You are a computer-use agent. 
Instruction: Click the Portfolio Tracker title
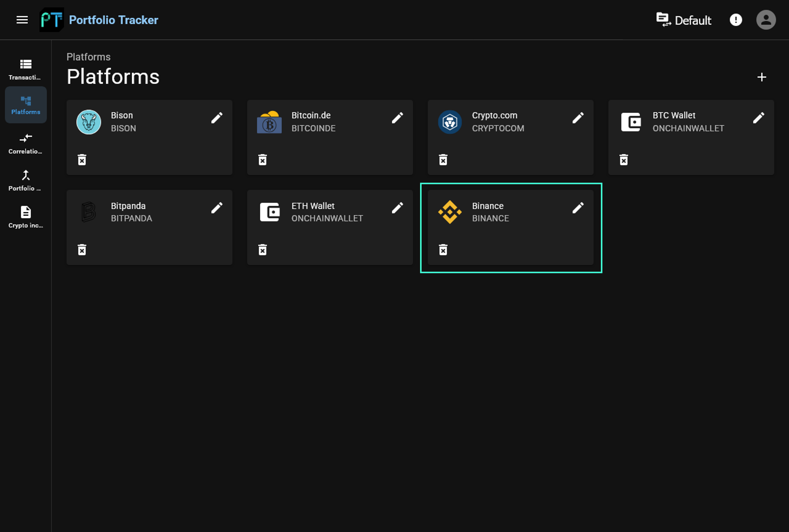pyautogui.click(x=113, y=20)
